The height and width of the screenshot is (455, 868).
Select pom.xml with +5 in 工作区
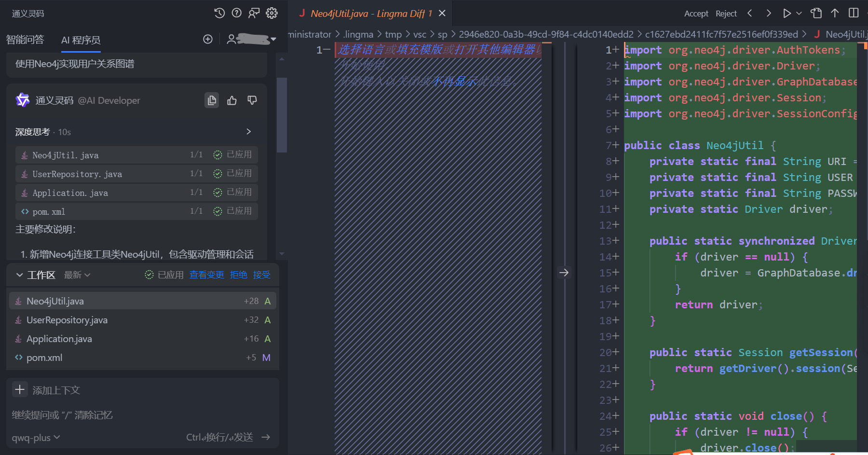[x=143, y=358]
